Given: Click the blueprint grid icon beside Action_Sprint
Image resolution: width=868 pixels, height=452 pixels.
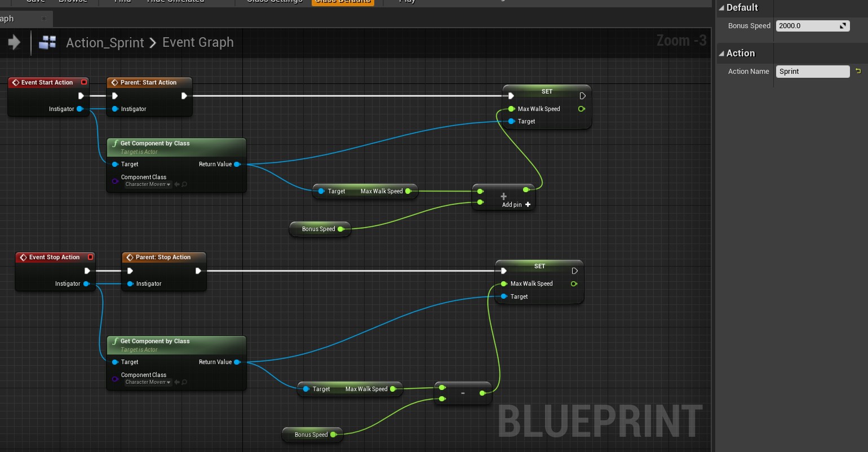Looking at the screenshot, I should click(x=47, y=42).
